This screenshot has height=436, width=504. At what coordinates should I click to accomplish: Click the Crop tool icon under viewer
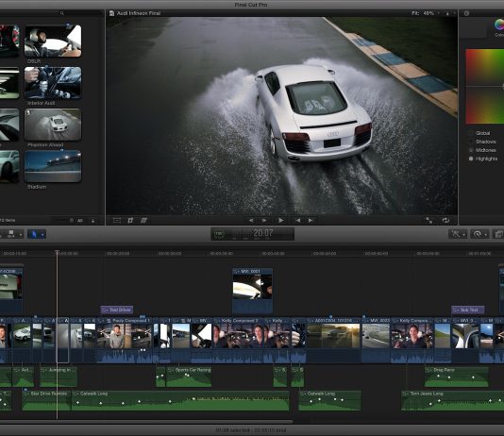click(x=130, y=221)
